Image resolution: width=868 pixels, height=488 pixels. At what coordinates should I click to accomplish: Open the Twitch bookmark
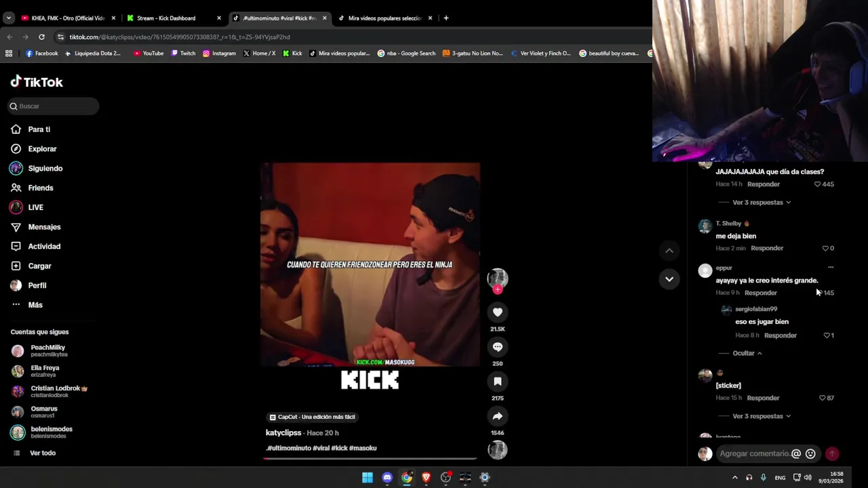[x=183, y=53]
